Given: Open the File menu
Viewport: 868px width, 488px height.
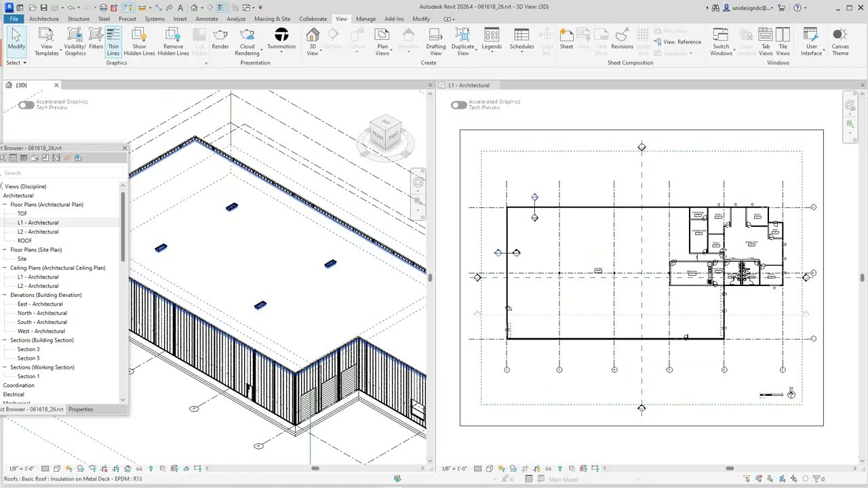Looking at the screenshot, I should [14, 19].
